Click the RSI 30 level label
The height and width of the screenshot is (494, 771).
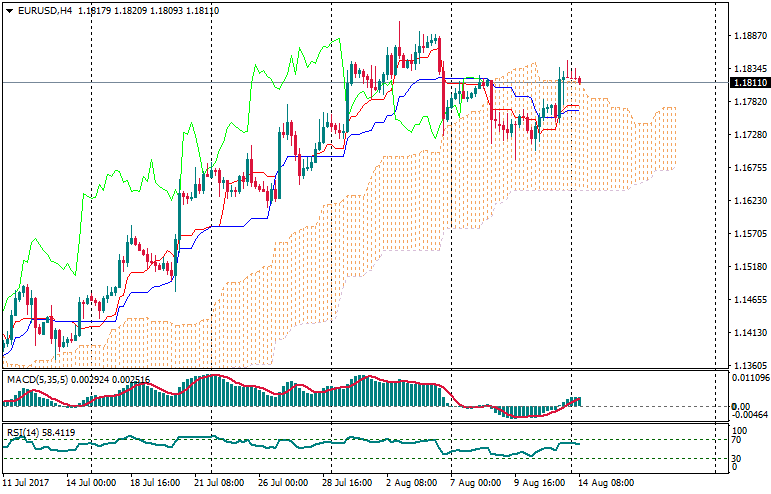tap(736, 458)
